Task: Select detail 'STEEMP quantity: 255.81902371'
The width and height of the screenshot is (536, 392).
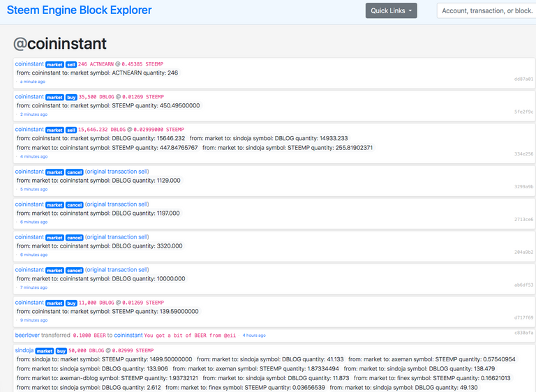Action: tap(330, 148)
